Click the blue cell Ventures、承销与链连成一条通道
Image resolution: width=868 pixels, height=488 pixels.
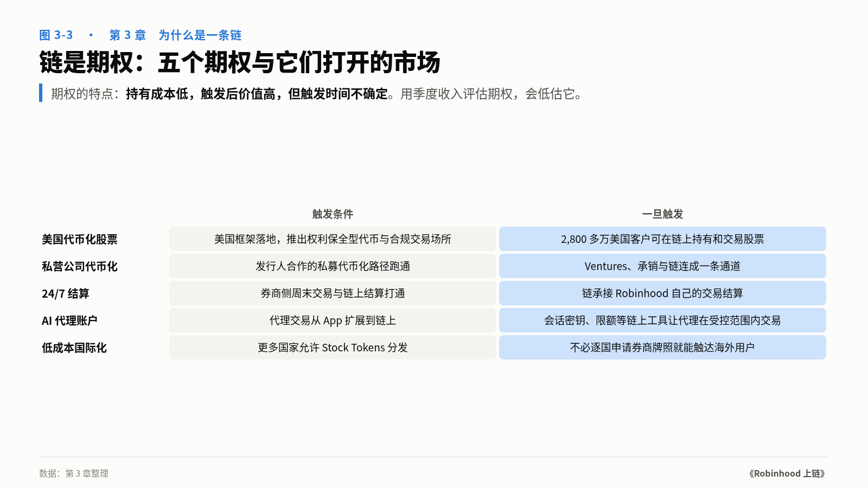pos(662,266)
